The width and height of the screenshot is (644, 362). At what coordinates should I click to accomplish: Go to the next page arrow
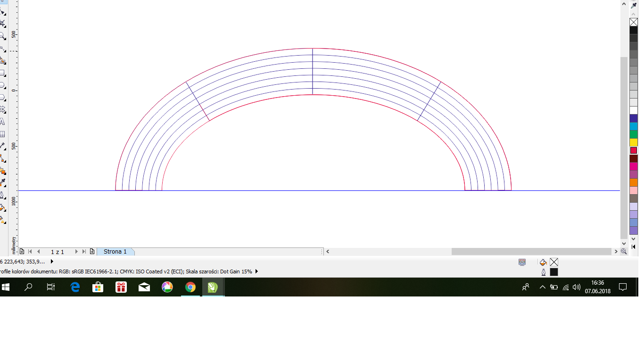(76, 252)
